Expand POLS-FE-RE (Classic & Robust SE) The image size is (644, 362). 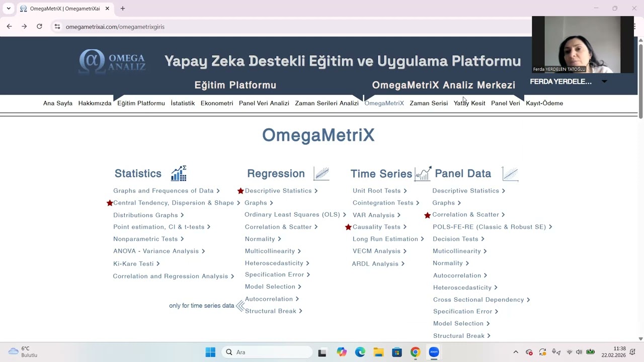(x=493, y=227)
